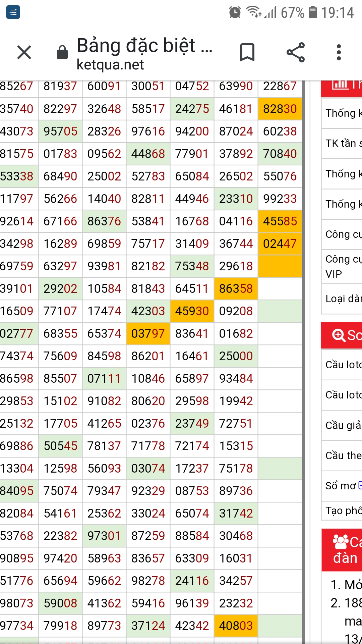Viewport: 362px width, 644px height.
Task: Select the orange highlighted cell 82830
Action: point(280,109)
